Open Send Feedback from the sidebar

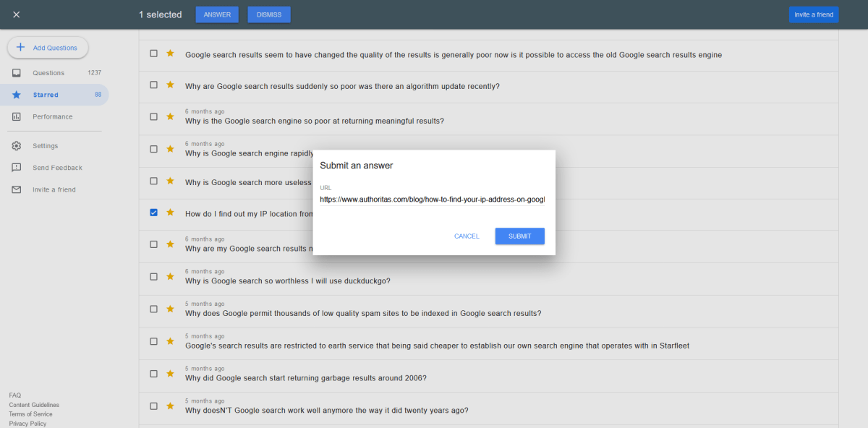tap(54, 168)
